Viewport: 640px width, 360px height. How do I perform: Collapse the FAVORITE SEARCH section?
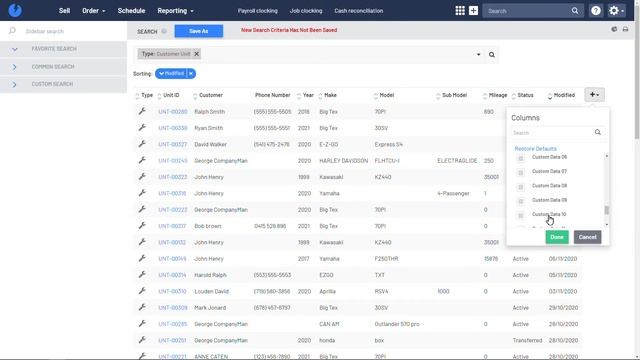click(14, 49)
